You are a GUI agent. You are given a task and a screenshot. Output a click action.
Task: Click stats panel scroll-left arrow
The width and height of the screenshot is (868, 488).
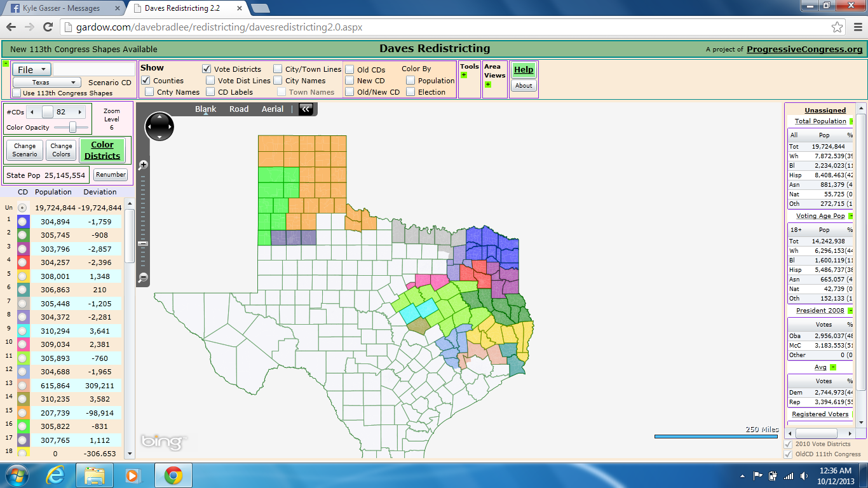[790, 433]
